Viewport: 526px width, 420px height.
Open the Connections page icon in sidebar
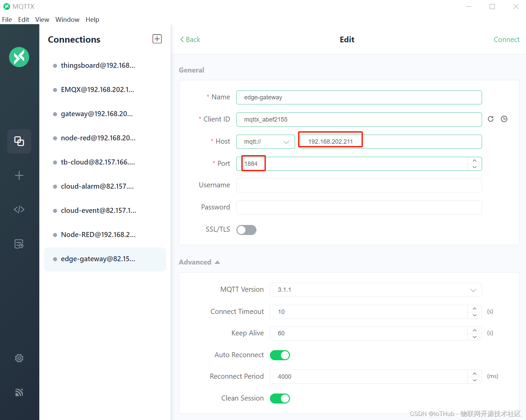click(x=19, y=141)
